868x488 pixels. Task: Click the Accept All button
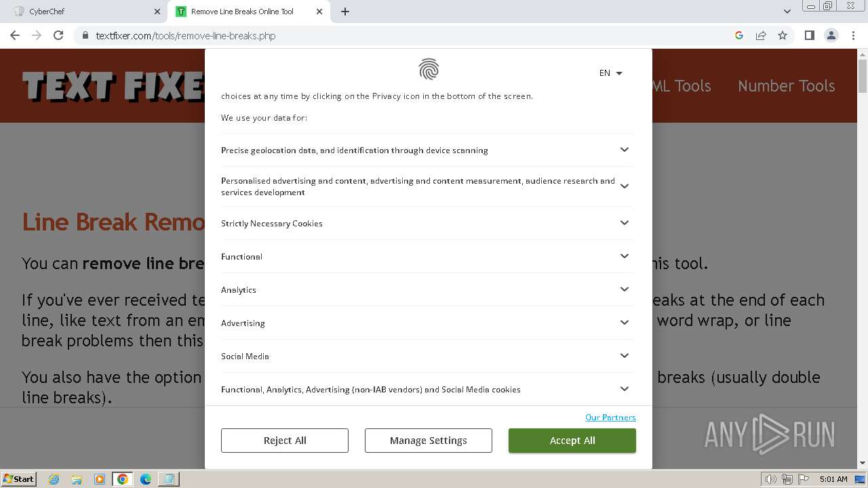tap(572, 441)
